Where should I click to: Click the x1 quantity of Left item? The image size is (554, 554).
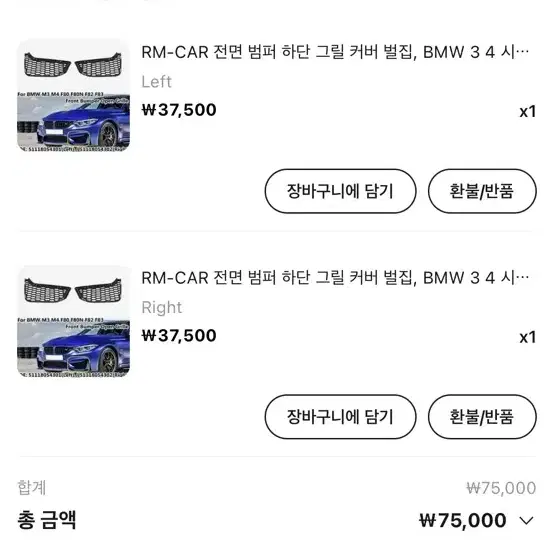(528, 112)
